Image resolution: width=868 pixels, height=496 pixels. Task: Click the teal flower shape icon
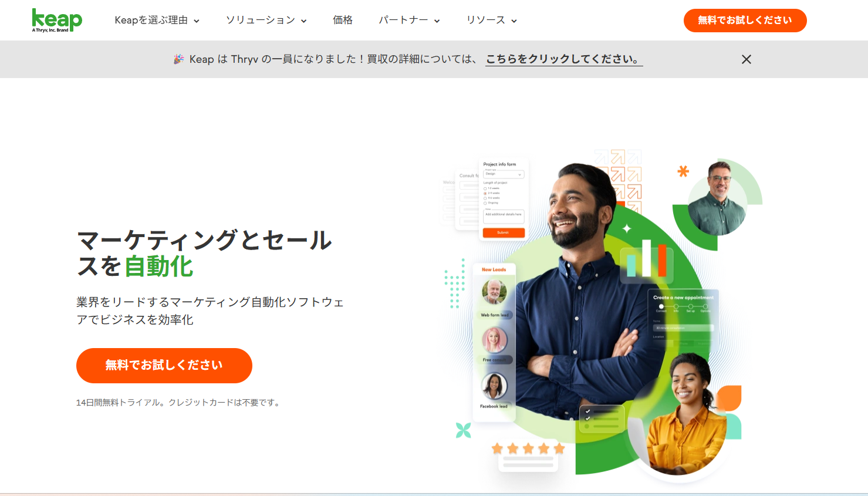pyautogui.click(x=464, y=430)
